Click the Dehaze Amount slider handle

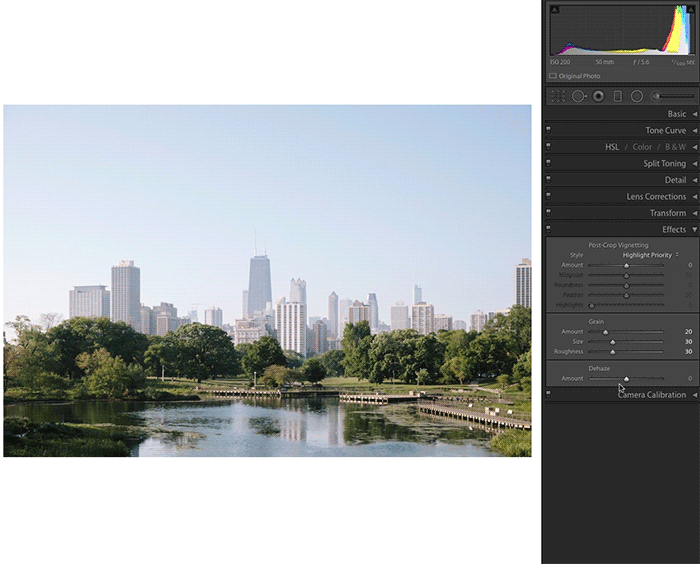tap(626, 379)
